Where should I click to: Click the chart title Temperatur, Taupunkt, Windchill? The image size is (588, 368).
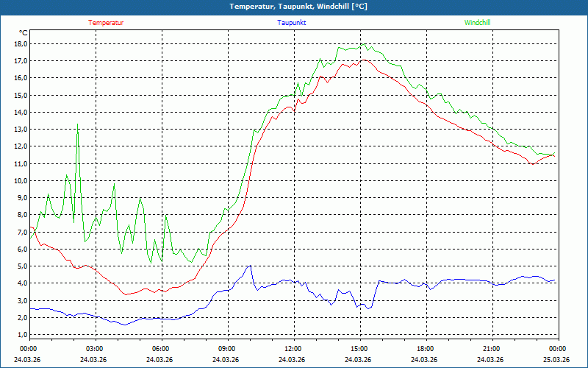pos(298,7)
